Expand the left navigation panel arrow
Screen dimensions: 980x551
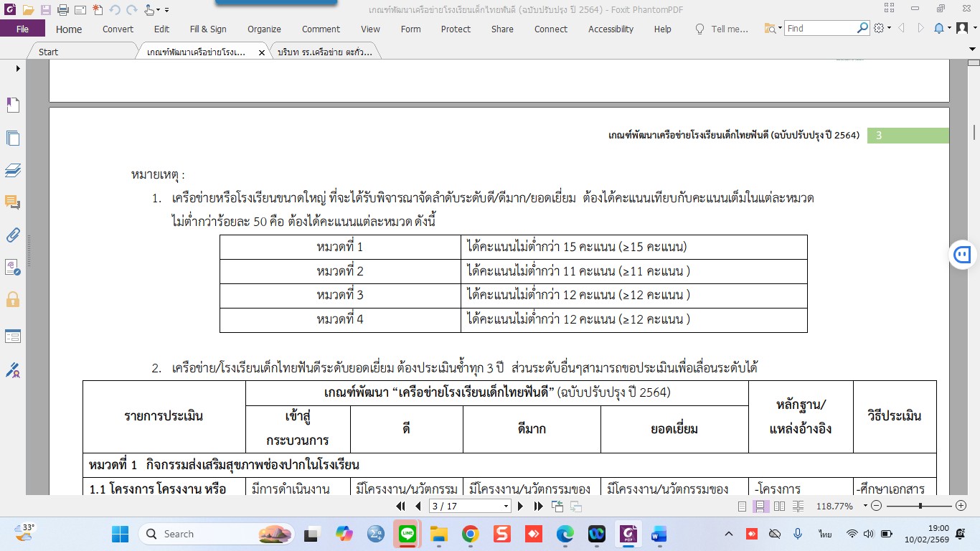pos(18,68)
